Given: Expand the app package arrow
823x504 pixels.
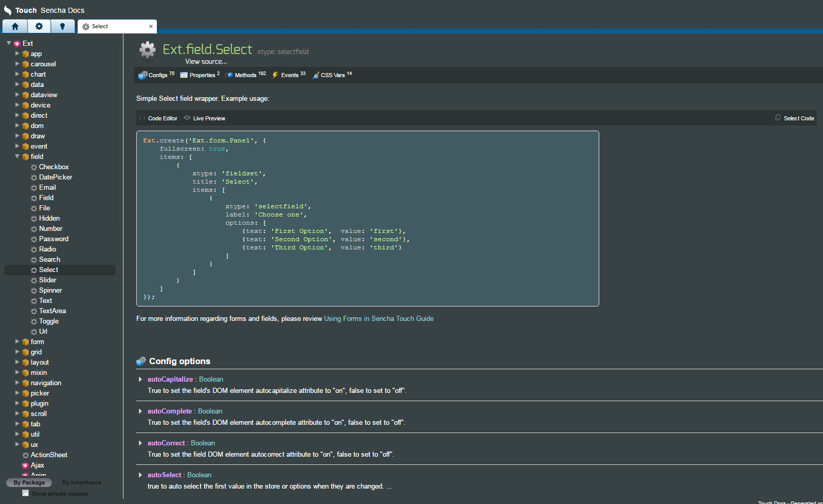Looking at the screenshot, I should (x=17, y=53).
